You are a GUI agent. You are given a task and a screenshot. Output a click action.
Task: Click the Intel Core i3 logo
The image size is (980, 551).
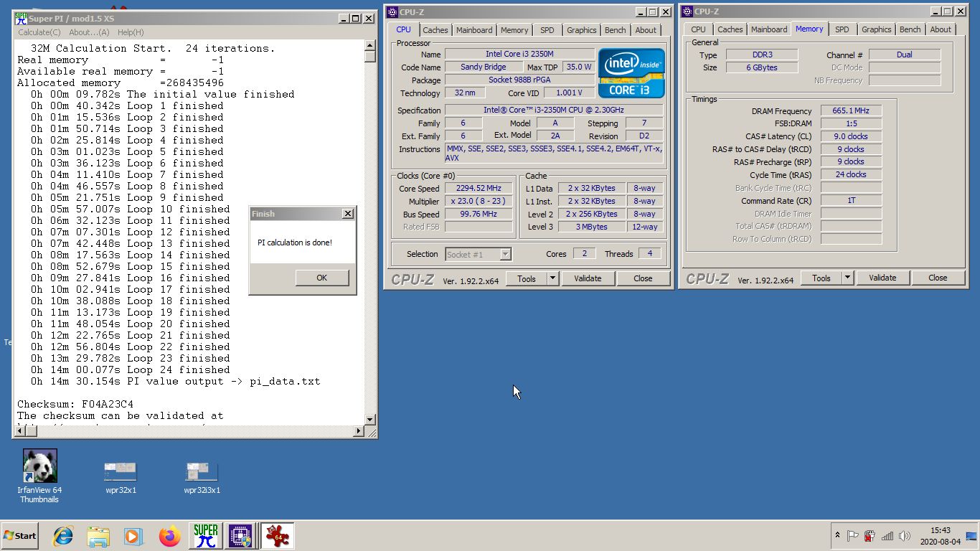(x=631, y=73)
